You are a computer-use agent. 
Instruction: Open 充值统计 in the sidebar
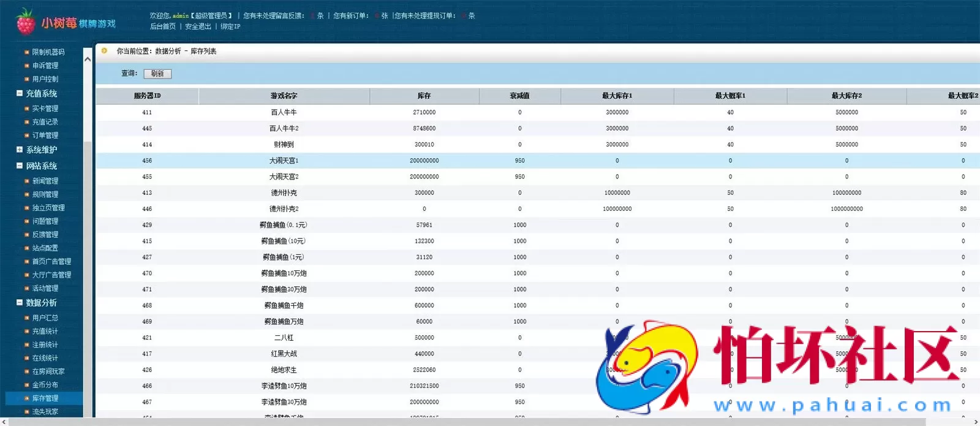click(x=45, y=332)
